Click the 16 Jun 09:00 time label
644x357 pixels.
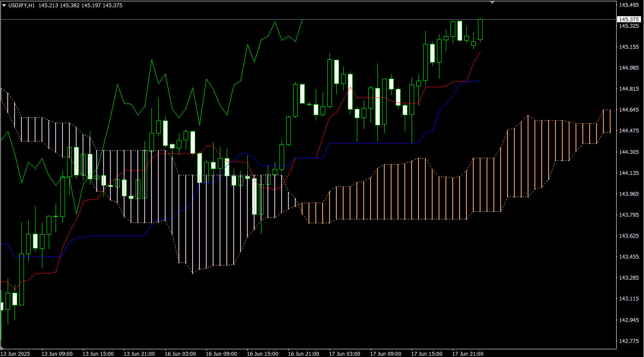tap(222, 354)
